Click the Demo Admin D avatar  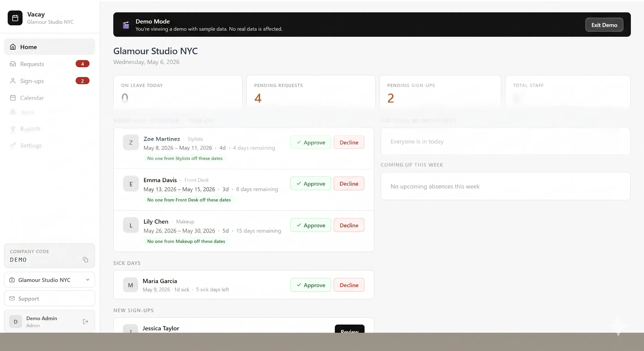(16, 322)
